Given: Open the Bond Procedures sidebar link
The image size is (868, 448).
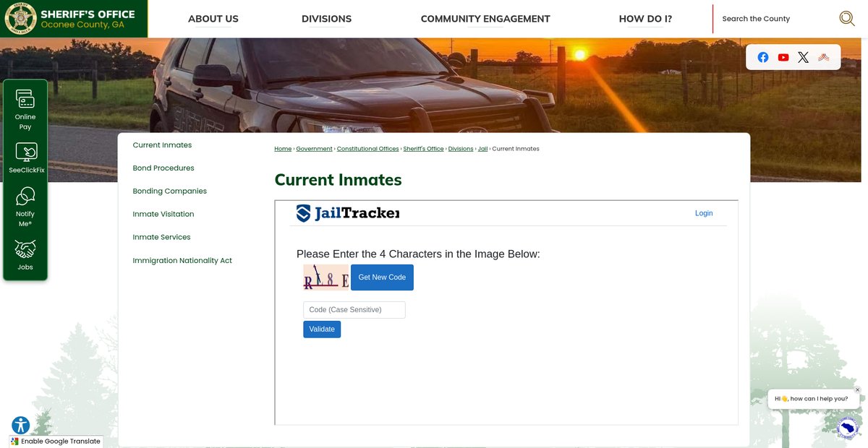Looking at the screenshot, I should point(163,168).
